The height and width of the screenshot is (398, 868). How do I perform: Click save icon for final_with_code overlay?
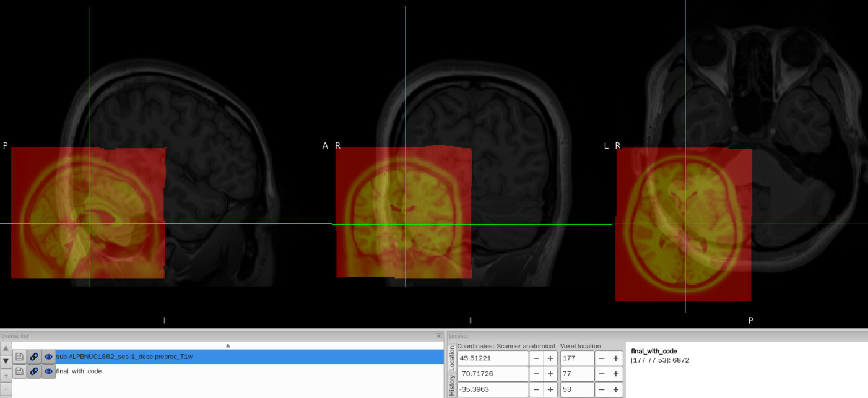(20, 371)
